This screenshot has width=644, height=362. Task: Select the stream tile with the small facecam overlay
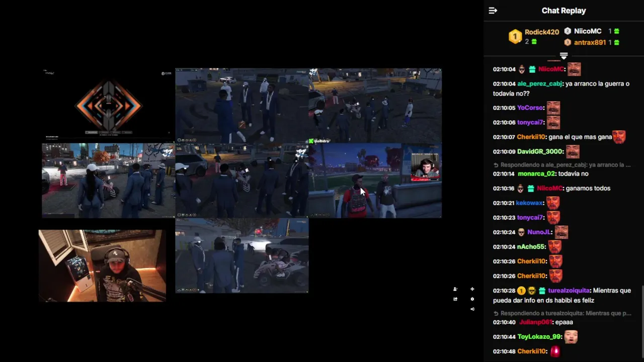[375, 180]
